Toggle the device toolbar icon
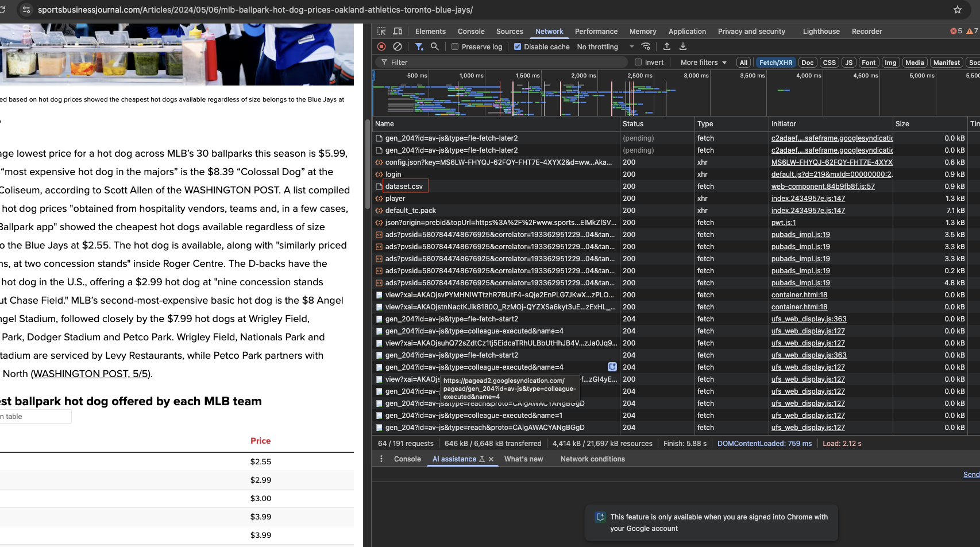 (398, 31)
